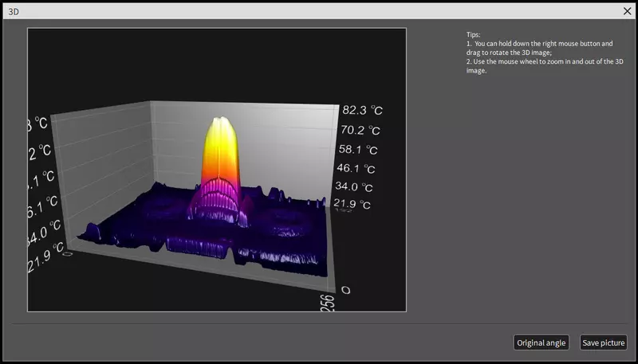Click the Original angle button
Screen dimensions: 638x364
tap(542, 342)
